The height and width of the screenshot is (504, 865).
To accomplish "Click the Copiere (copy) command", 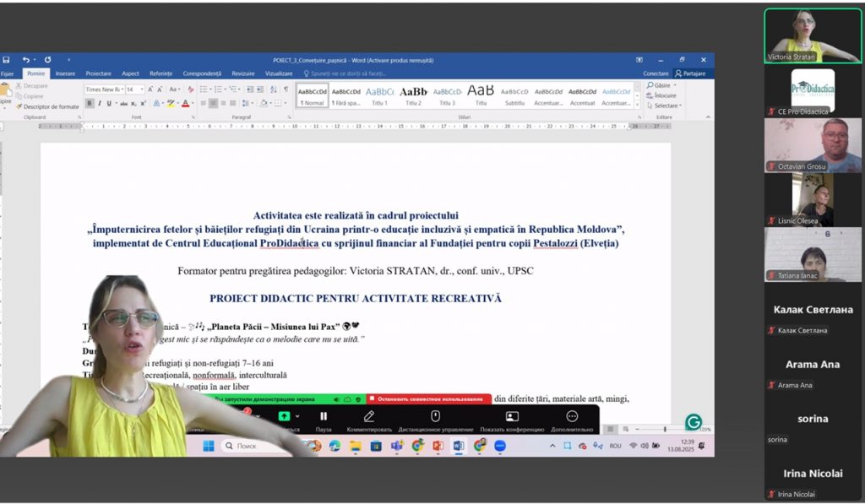I will [30, 96].
